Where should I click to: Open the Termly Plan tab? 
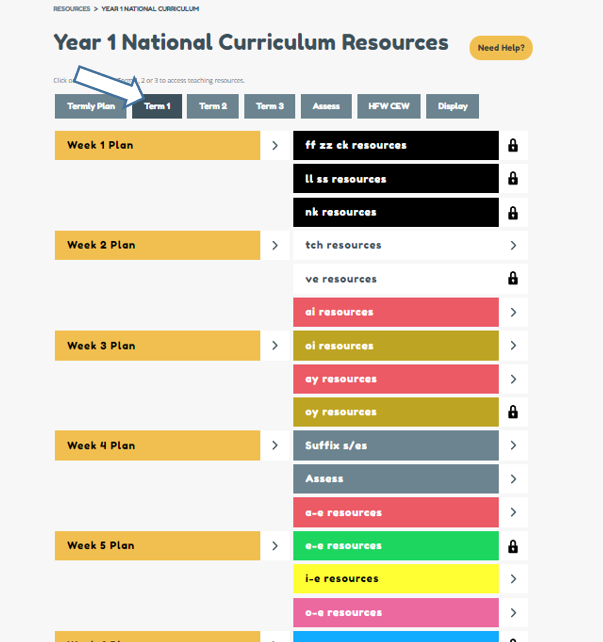click(x=91, y=106)
